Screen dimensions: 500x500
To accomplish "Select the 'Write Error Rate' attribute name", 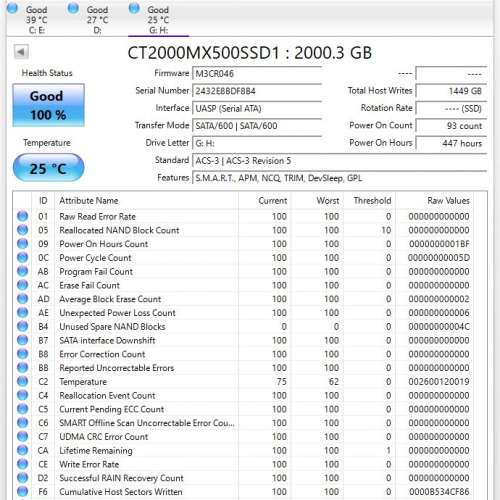I will (89, 464).
